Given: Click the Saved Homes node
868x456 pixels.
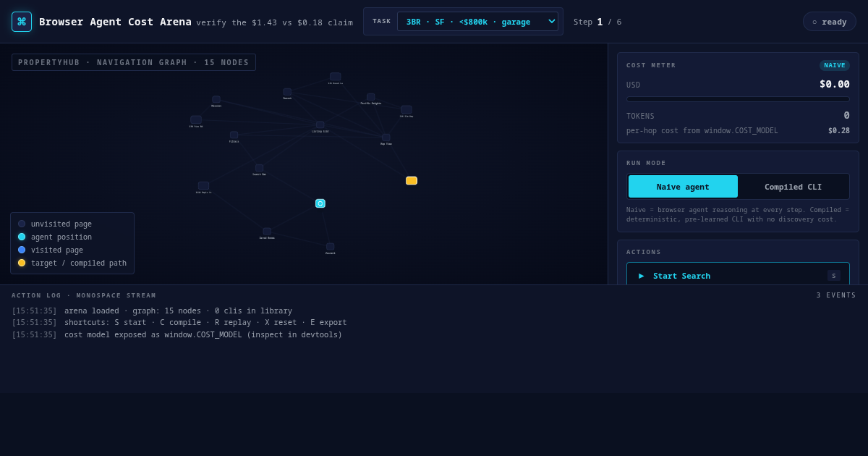Looking at the screenshot, I should pyautogui.click(x=267, y=232).
